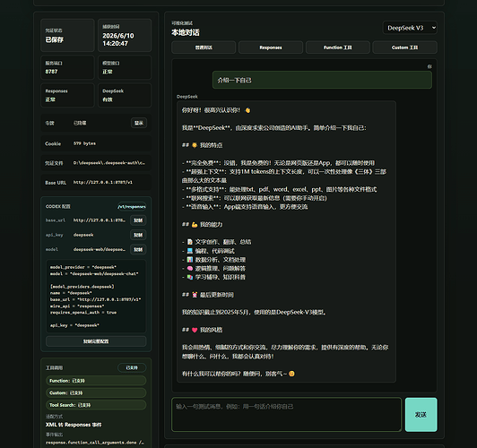477x448 pixels.
Task: Click the 学习辅导、知识科普 list item
Action: pos(213,277)
